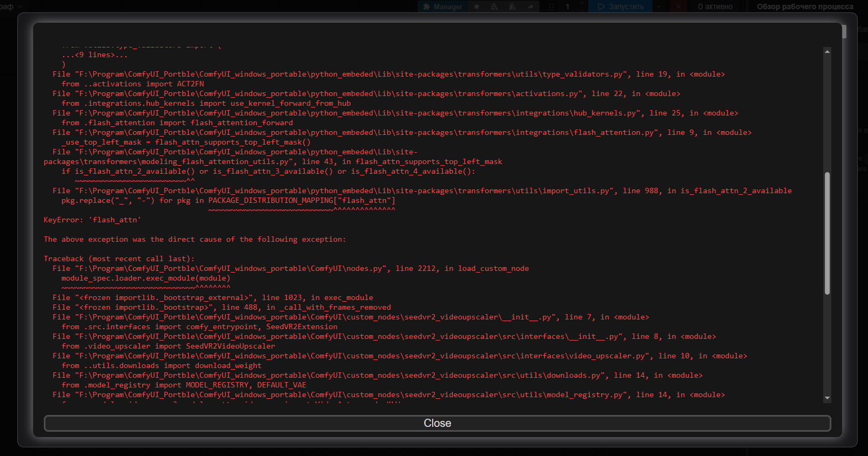Open the Manager button in ComfyUI top bar
868x456 pixels.
click(443, 6)
